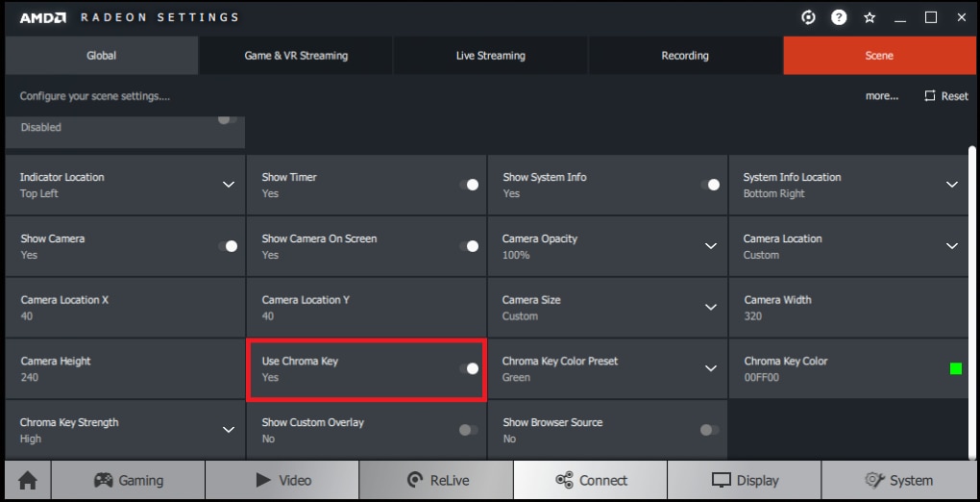Toggle the Show Camera switch
This screenshot has height=502, width=980.
pyautogui.click(x=228, y=246)
